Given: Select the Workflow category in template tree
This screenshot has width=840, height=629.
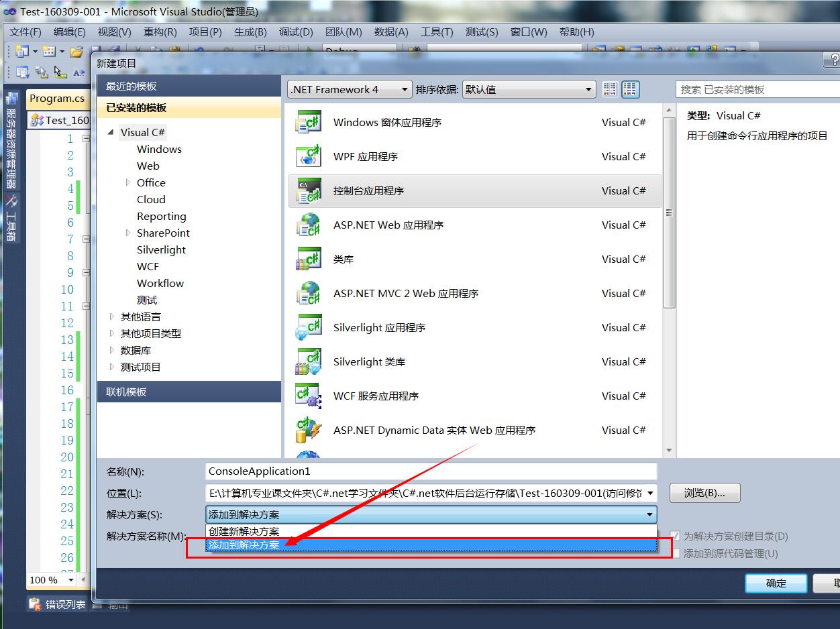Looking at the screenshot, I should (x=160, y=283).
